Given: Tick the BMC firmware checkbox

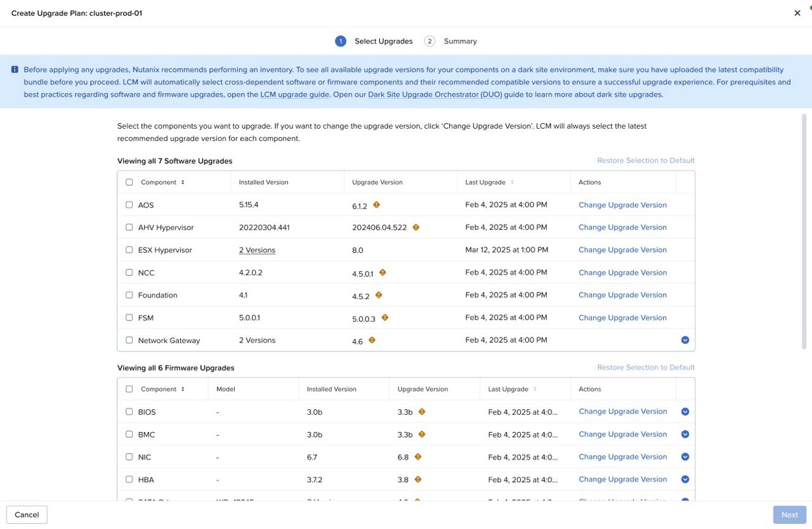Looking at the screenshot, I should (129, 434).
